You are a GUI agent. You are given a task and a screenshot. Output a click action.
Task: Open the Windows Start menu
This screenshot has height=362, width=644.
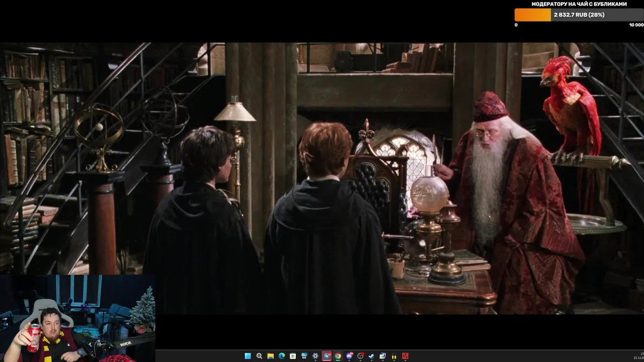click(248, 356)
